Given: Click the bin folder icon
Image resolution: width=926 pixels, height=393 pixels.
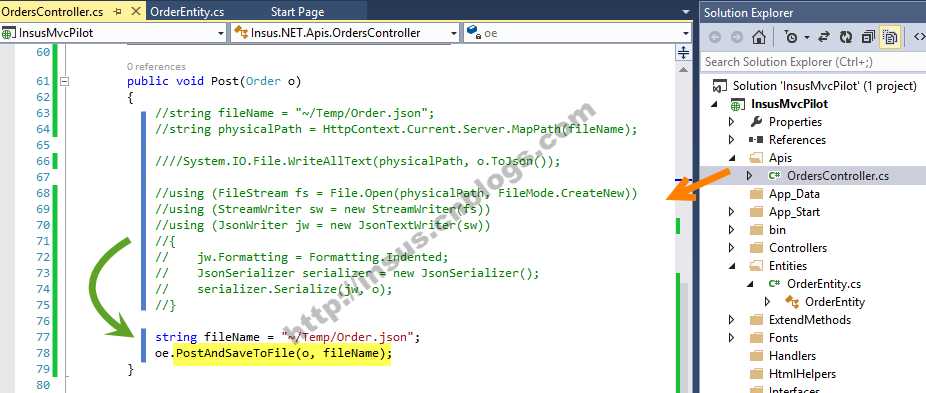Looking at the screenshot, I should point(756,230).
